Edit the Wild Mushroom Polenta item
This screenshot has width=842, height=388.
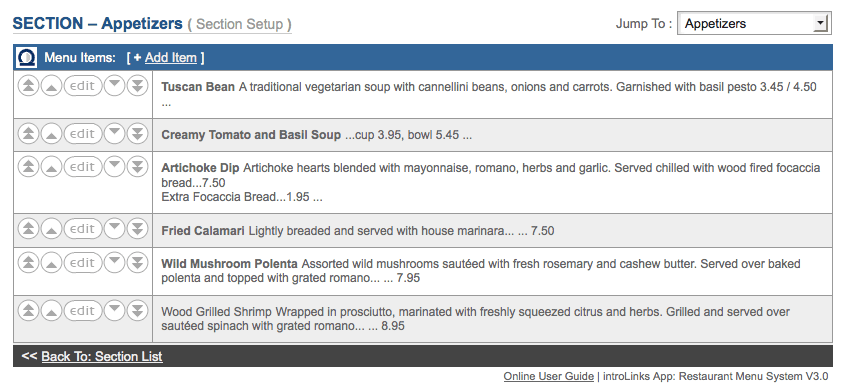pos(83,262)
